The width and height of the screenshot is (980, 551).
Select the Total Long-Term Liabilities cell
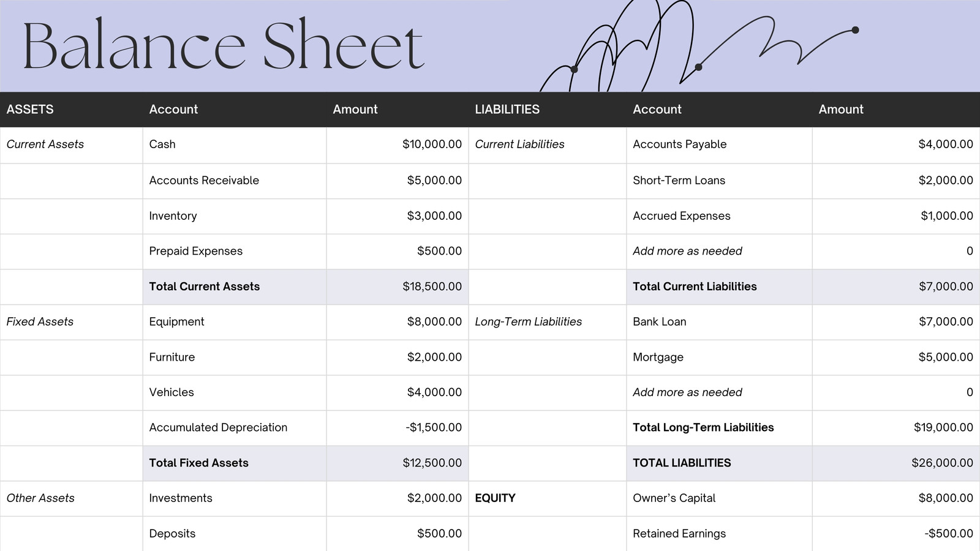click(x=703, y=427)
